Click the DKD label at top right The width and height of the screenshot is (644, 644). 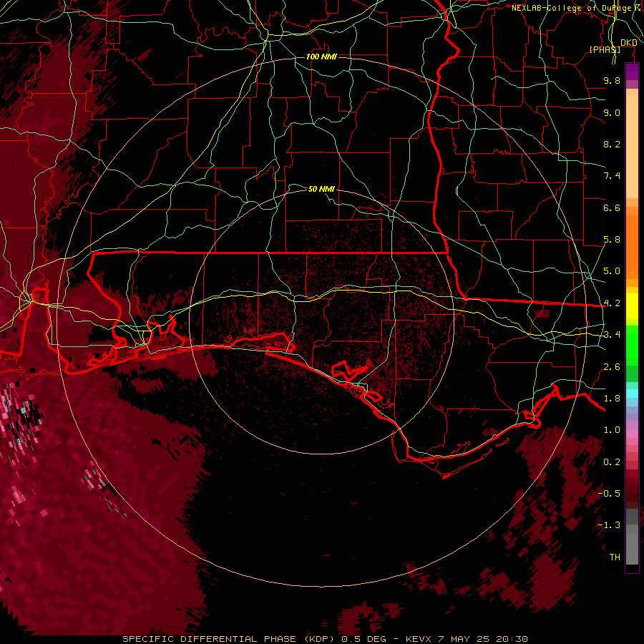coord(629,43)
